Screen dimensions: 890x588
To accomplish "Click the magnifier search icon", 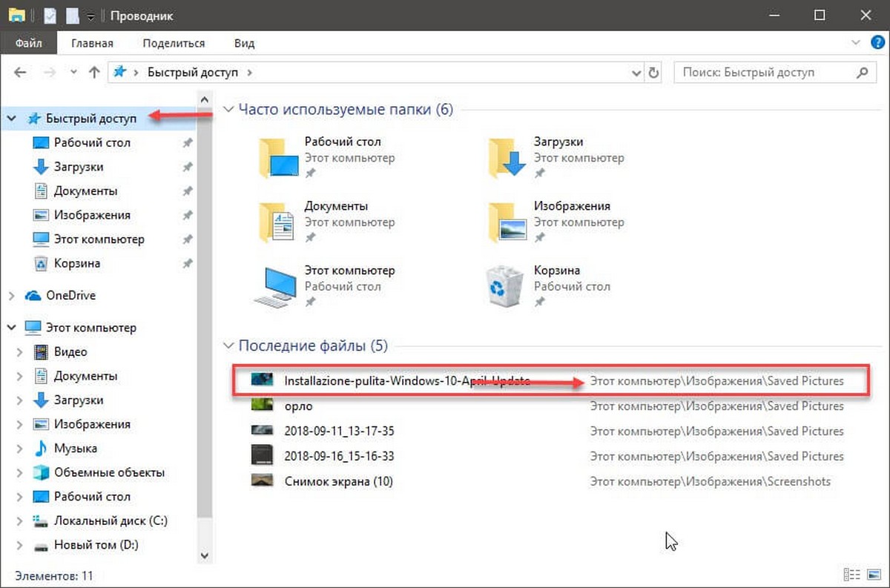I will [x=862, y=72].
